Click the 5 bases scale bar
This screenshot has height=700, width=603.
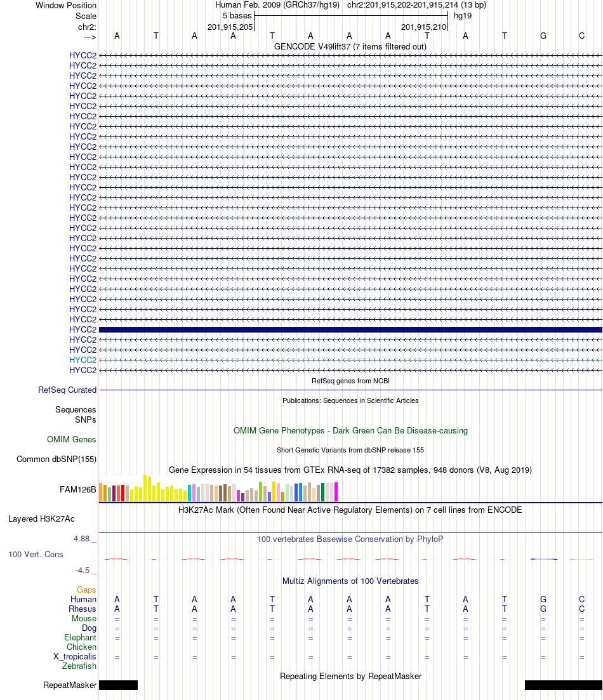point(351,16)
